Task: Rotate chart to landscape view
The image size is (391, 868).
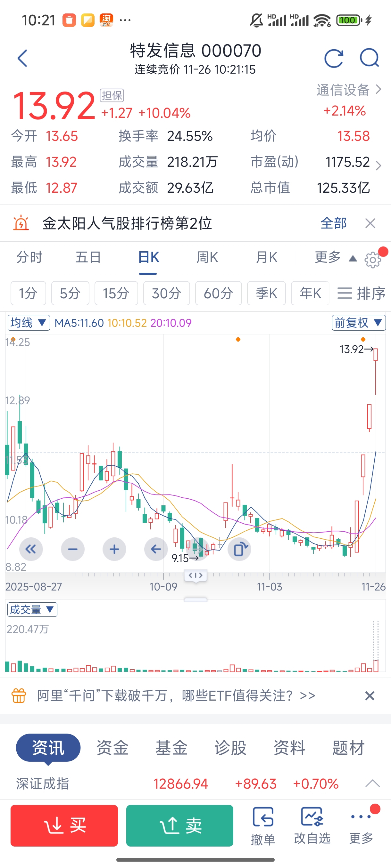Action: tap(239, 549)
